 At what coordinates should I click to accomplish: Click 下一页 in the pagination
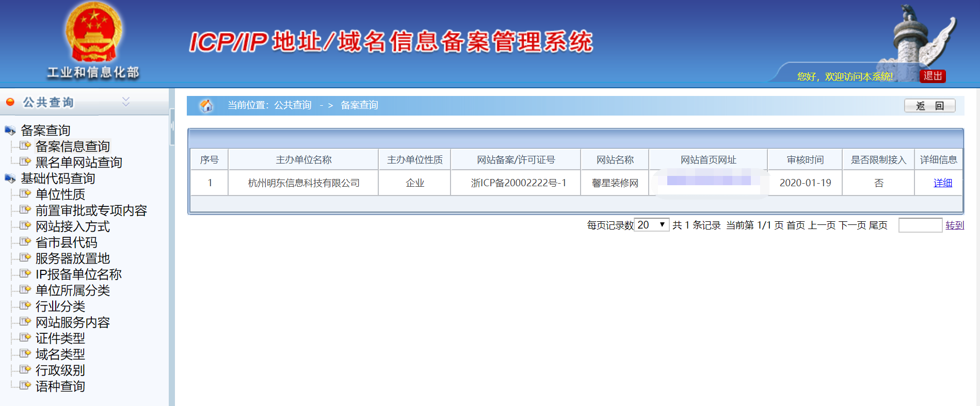tap(852, 225)
